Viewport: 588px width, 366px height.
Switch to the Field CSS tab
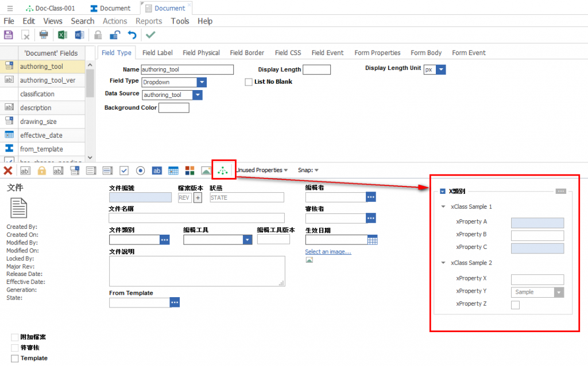pos(288,53)
